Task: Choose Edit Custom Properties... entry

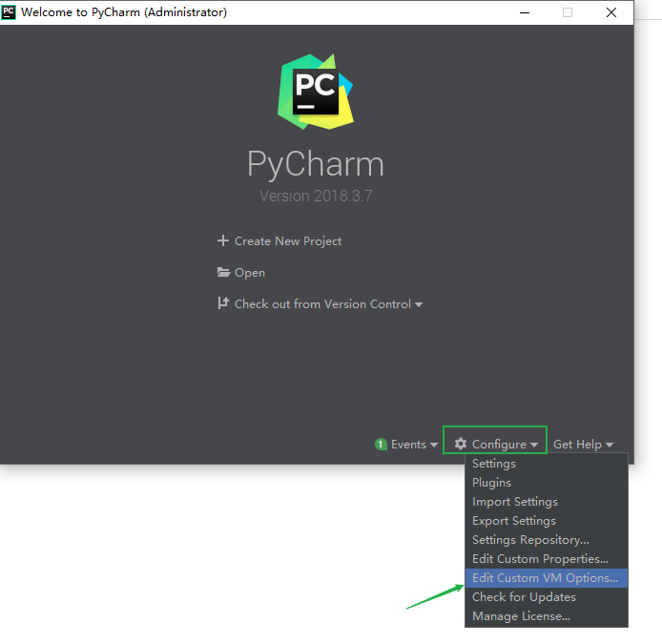Action: tap(547, 559)
